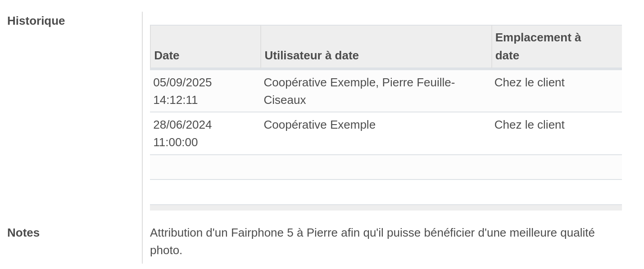Click the empty Date cell below 28/06/2024

click(x=205, y=167)
